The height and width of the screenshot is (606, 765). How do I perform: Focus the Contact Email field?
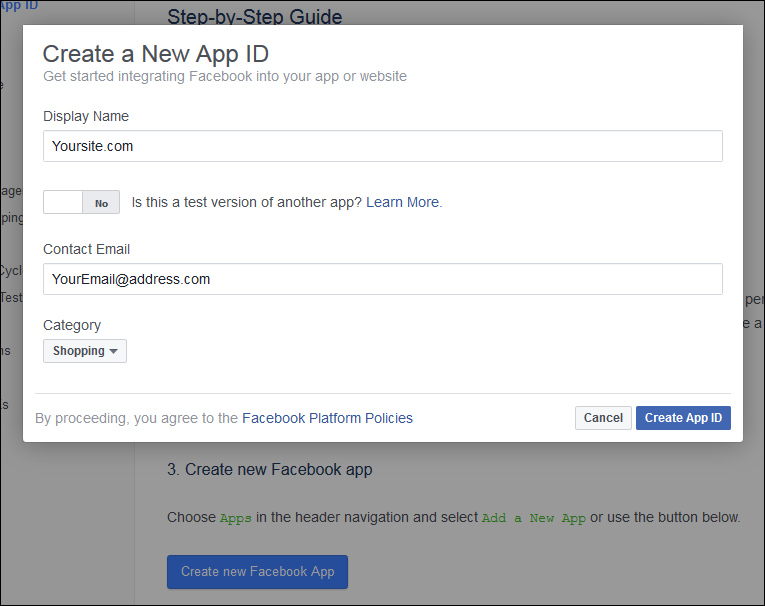coord(382,279)
